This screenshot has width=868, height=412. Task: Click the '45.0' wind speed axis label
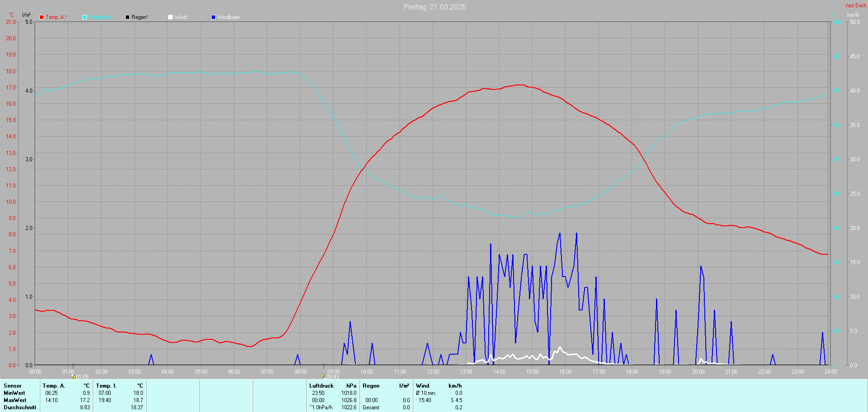(x=855, y=56)
